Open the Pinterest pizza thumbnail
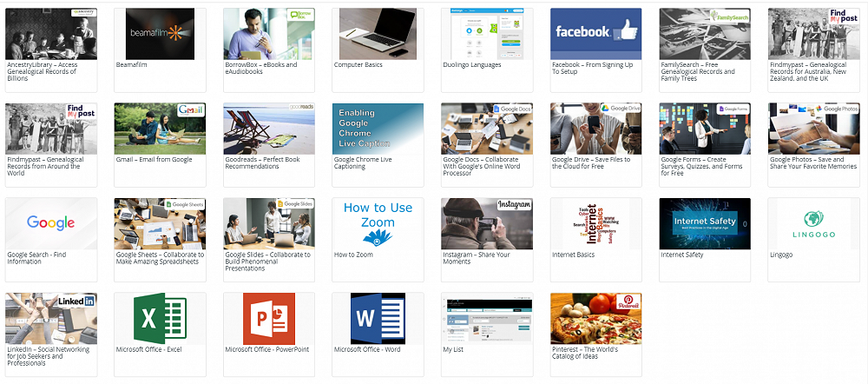868x384 pixels. click(x=595, y=318)
